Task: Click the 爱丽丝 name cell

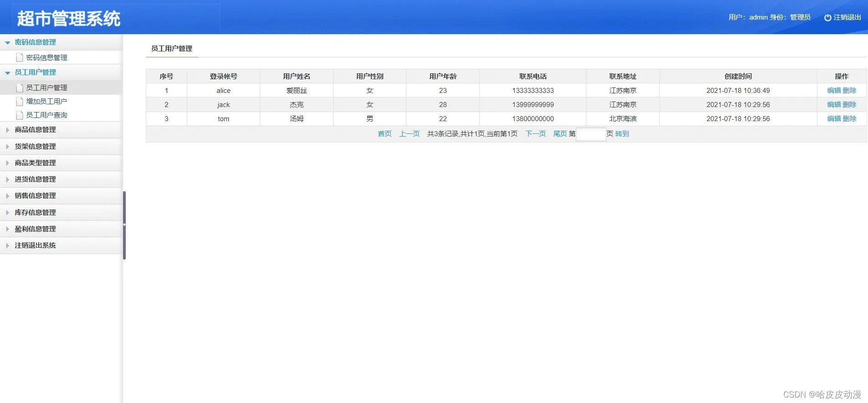Action: 297,91
